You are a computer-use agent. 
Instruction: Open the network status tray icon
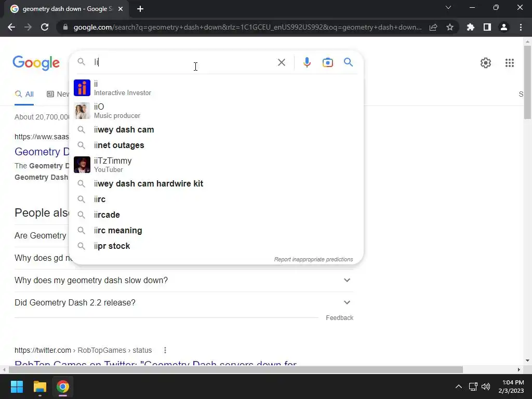coord(473,387)
